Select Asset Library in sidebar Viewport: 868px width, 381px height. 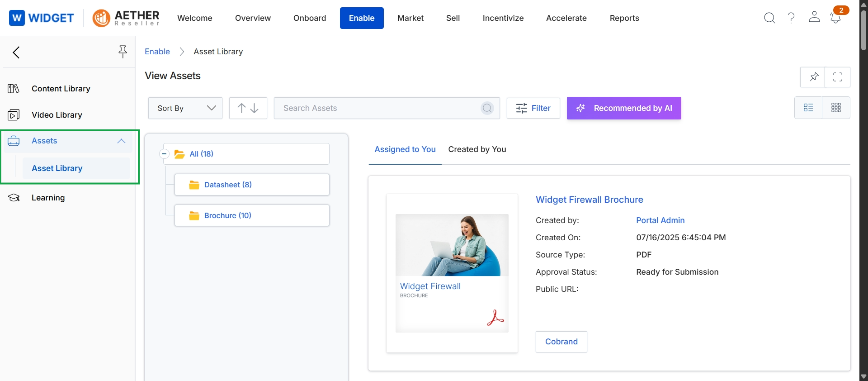click(x=76, y=168)
